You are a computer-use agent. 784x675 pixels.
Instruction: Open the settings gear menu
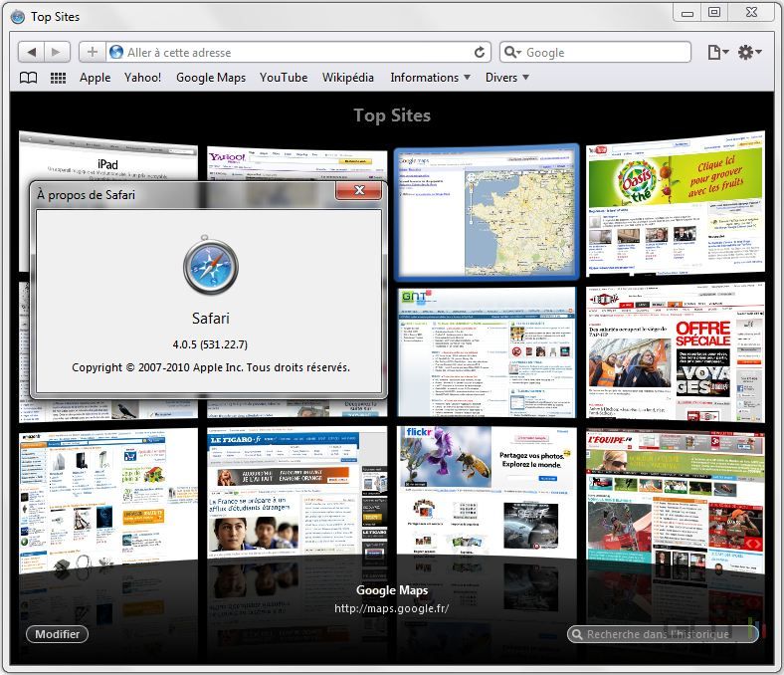pos(749,52)
